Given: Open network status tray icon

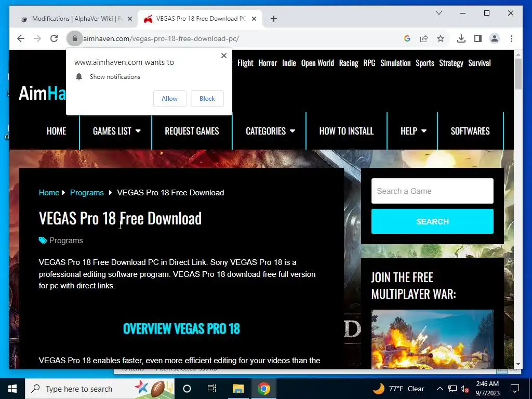Looking at the screenshot, I should [453, 389].
